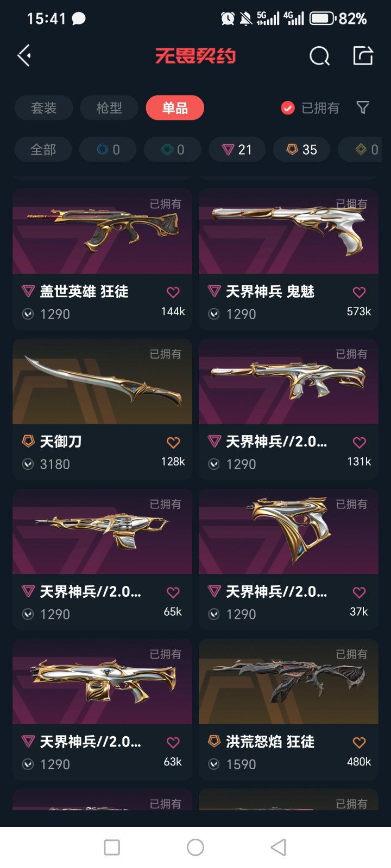391x868 pixels.
Task: Open 天御刀 knife skin thumbnail
Action: pos(103,381)
